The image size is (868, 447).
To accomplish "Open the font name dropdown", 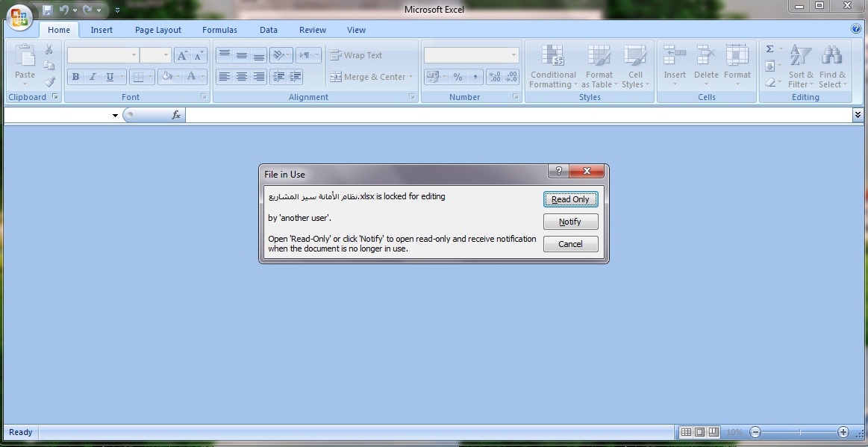I will 134,55.
